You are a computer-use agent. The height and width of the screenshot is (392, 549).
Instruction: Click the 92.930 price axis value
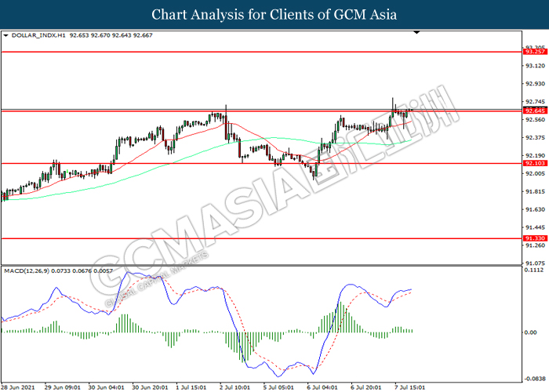535,83
